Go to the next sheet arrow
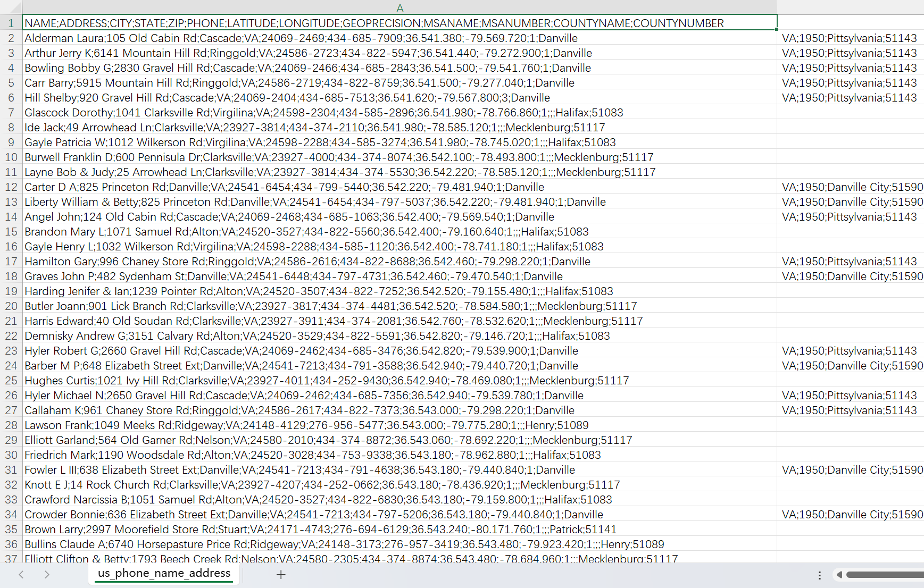924x588 pixels. (x=47, y=574)
